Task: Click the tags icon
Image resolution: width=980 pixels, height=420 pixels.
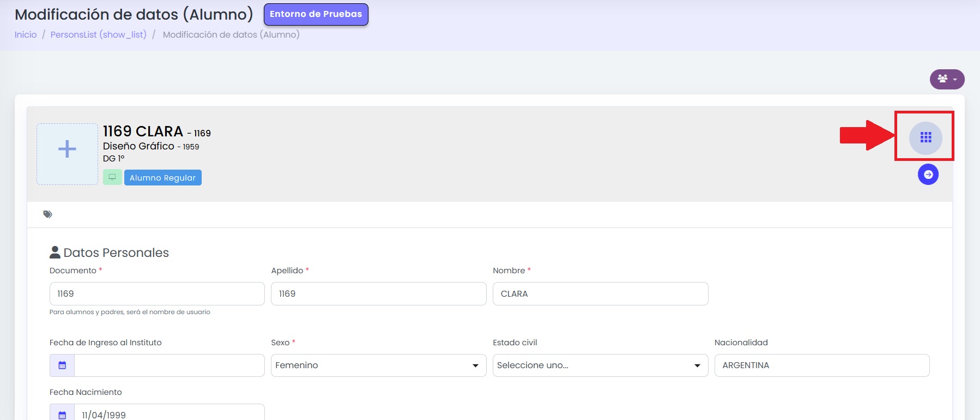Action: pos(48,214)
